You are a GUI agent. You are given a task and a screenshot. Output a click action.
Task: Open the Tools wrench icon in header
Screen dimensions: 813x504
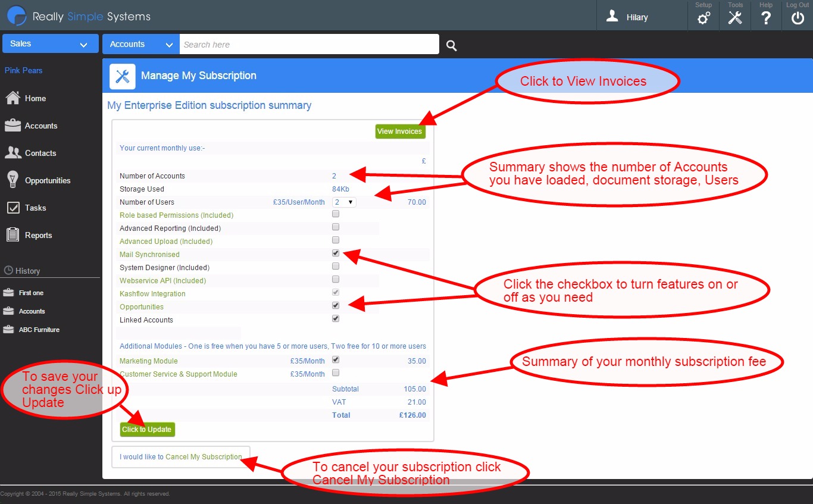point(735,18)
